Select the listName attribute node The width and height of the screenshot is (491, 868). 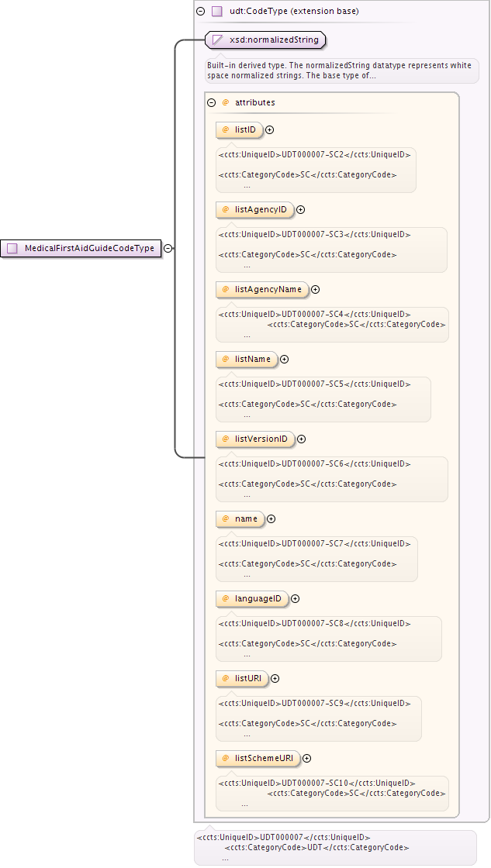247,360
